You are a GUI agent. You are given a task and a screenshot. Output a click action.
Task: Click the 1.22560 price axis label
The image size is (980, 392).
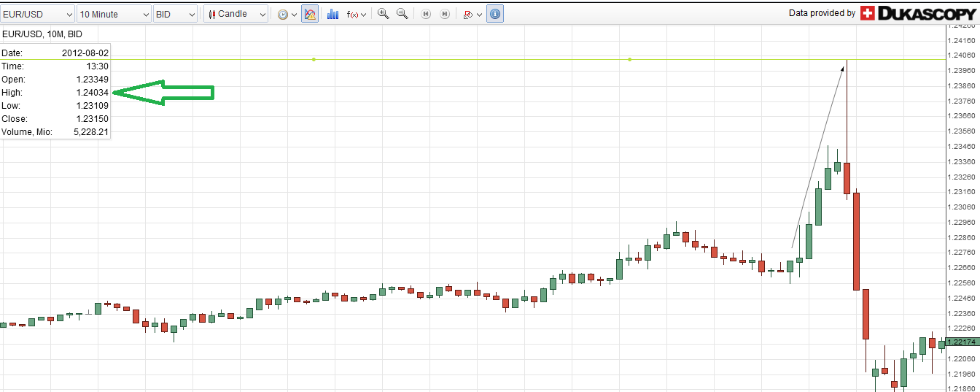coord(962,283)
